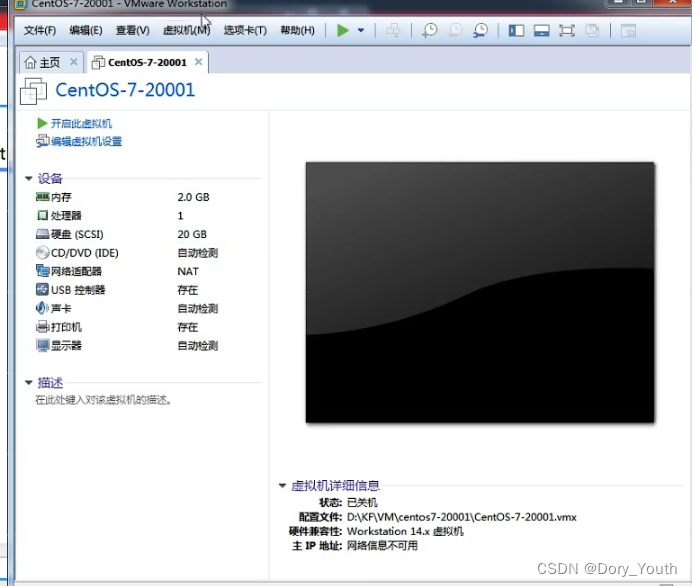Click the description field 在此处键入对该虚拟机的描述
This screenshot has height=586, width=692.
pos(103,400)
